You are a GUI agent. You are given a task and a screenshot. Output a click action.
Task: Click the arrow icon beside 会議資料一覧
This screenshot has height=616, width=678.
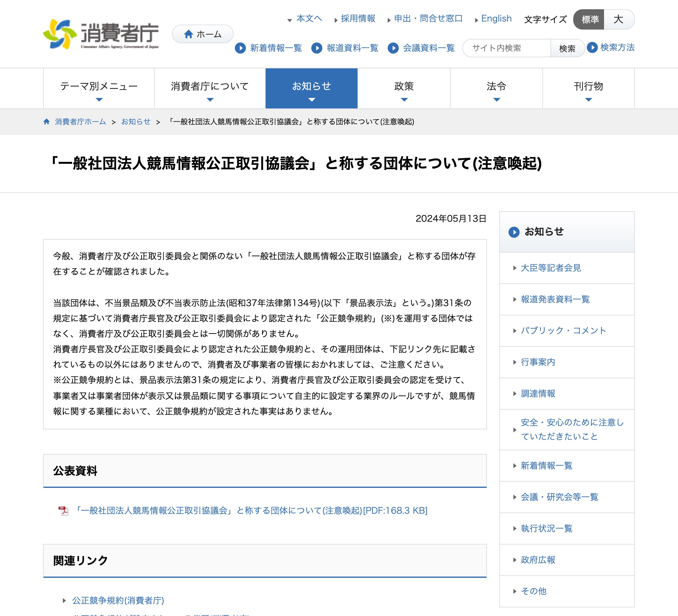393,48
